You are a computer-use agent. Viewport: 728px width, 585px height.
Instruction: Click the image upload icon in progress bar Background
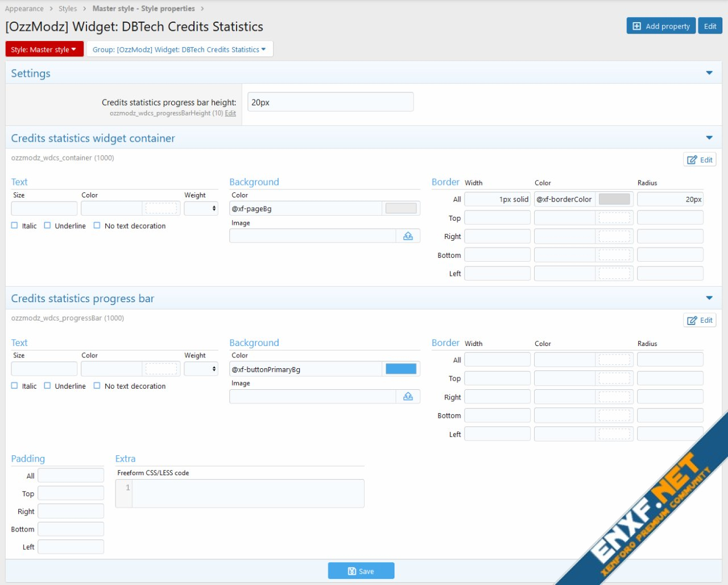(x=408, y=397)
